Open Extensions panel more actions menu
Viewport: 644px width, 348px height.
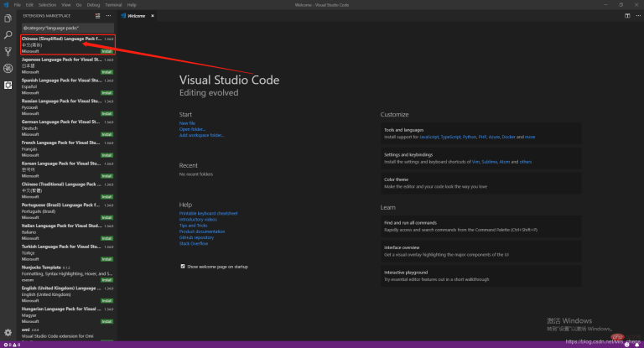coord(108,16)
